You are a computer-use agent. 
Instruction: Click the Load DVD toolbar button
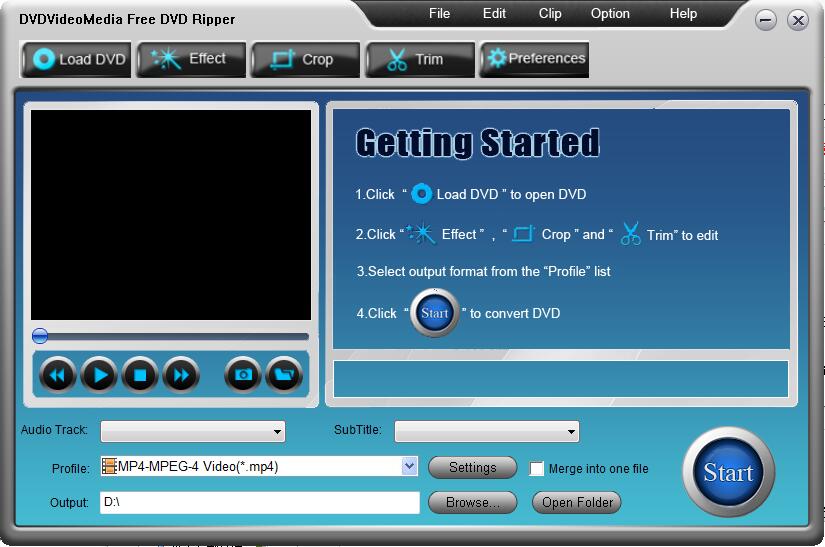coord(76,59)
